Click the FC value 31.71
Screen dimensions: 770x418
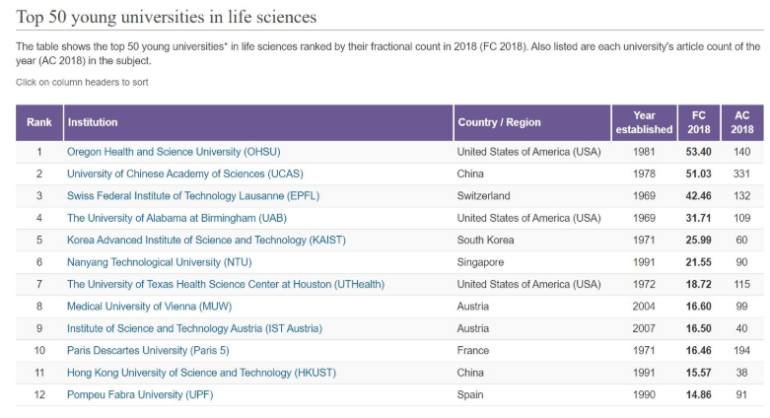click(698, 218)
